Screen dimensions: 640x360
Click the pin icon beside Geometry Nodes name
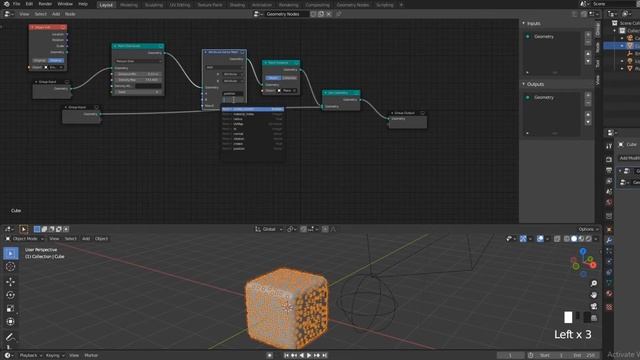click(x=338, y=14)
